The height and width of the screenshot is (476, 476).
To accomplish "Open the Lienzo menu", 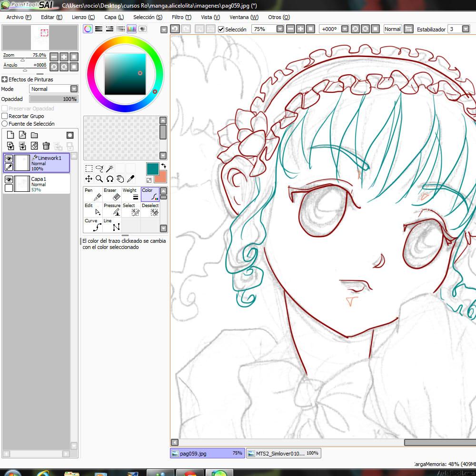I will click(x=83, y=17).
